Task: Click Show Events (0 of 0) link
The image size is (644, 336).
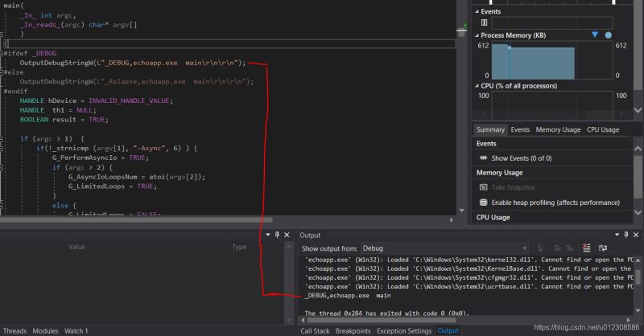Action: [x=522, y=158]
